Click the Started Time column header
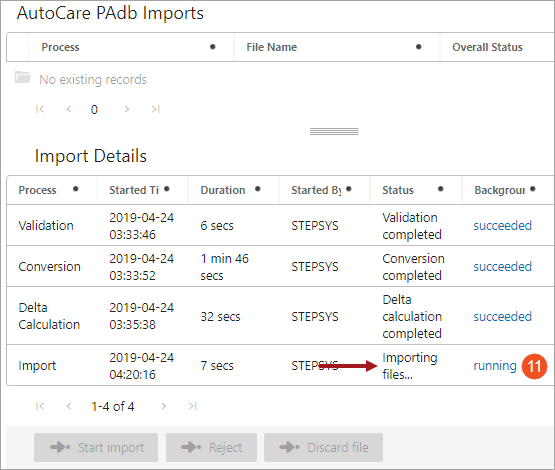Image resolution: width=555 pixels, height=470 pixels. pyautogui.click(x=134, y=190)
